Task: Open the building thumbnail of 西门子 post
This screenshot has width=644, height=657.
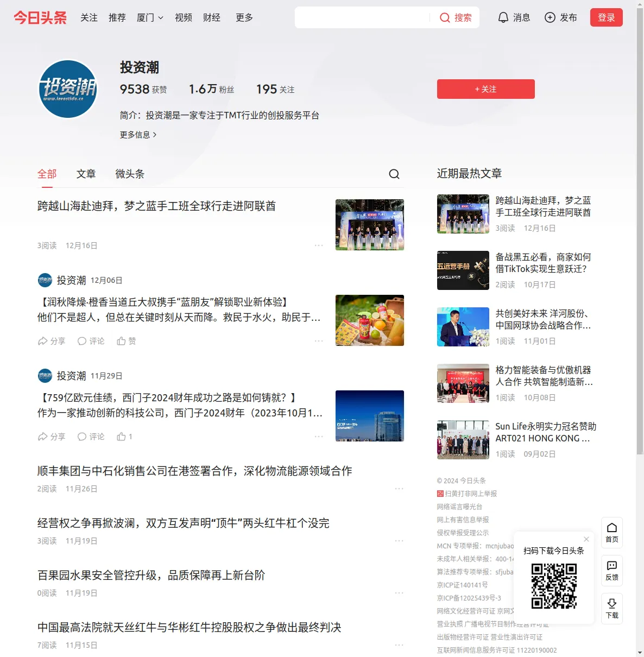Action: [370, 416]
